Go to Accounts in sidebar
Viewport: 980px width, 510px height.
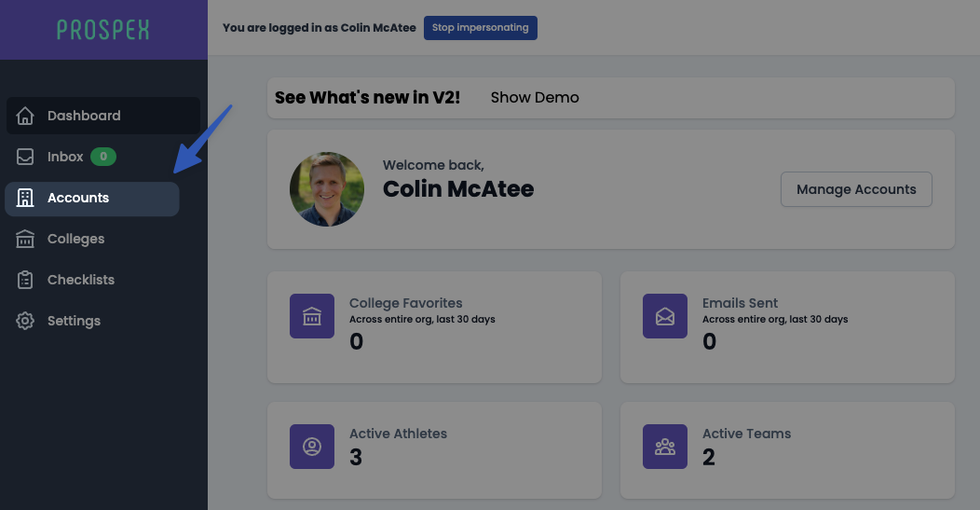(x=92, y=199)
